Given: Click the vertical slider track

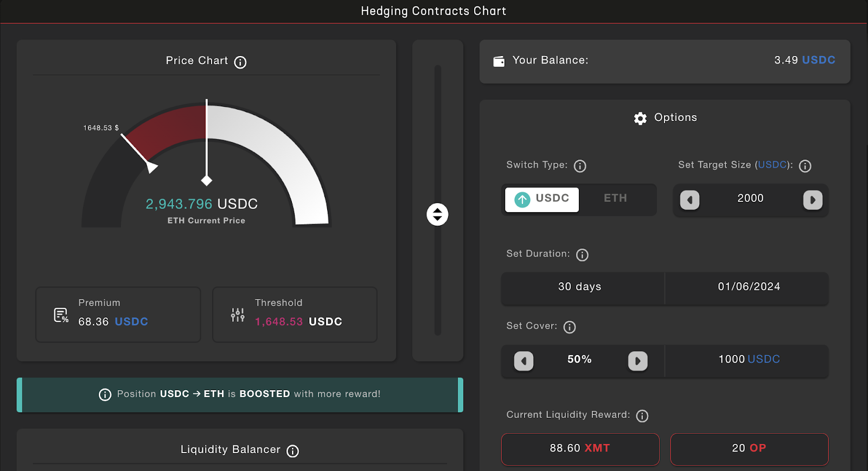Looking at the screenshot, I should 438,200.
